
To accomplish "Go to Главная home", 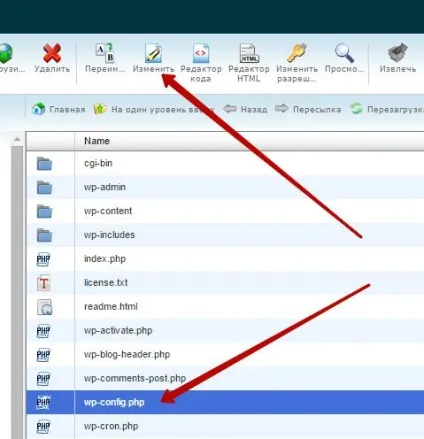I will (59, 109).
